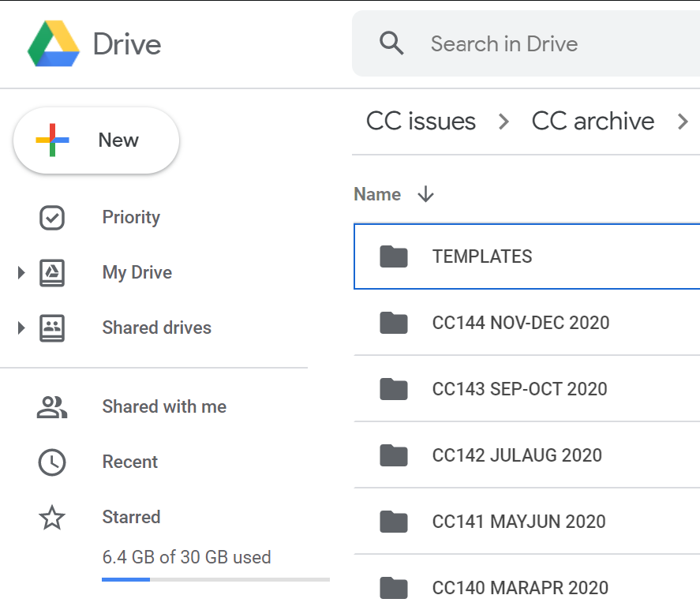
Task: Click the storage usage progress bar
Action: coord(215,579)
